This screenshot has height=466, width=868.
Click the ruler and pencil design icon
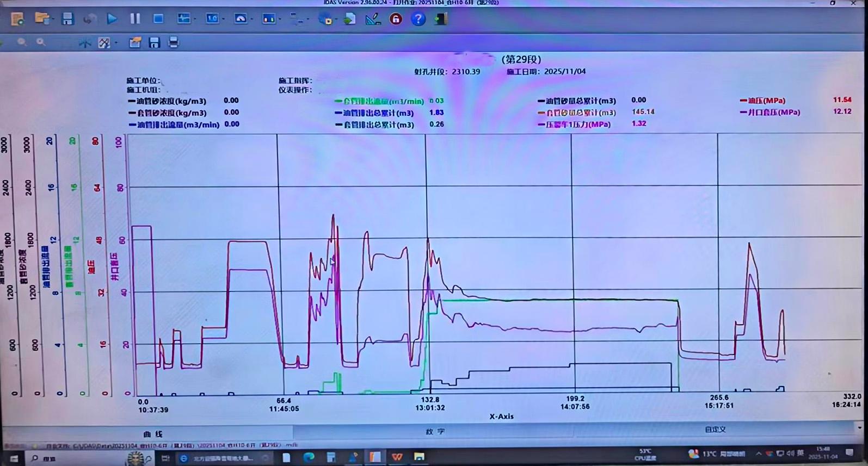coord(373,19)
